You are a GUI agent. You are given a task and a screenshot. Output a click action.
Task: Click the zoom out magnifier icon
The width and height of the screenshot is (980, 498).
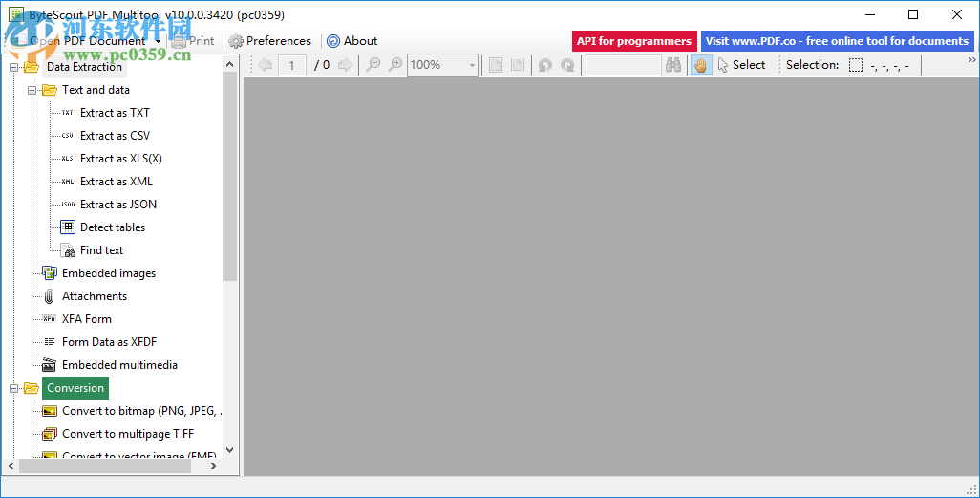coord(373,65)
